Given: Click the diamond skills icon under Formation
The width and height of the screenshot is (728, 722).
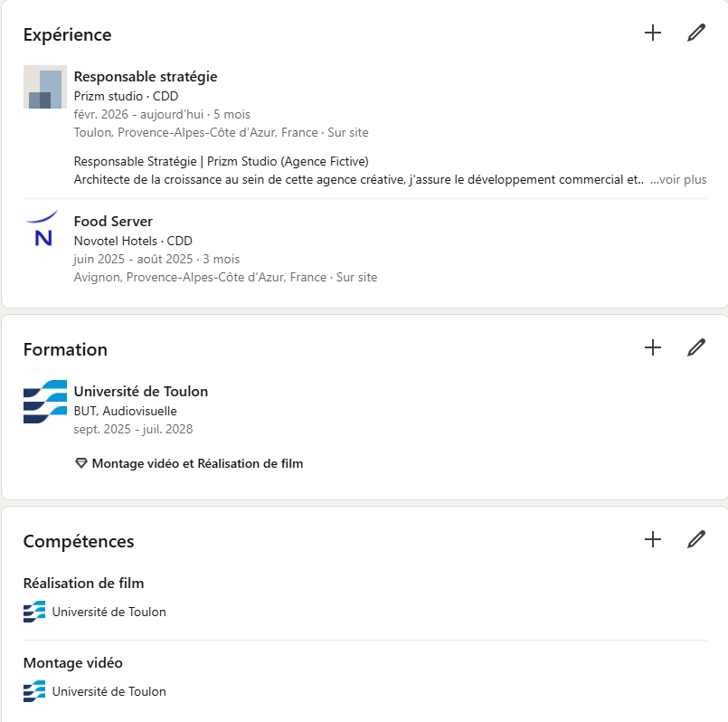Looking at the screenshot, I should coord(81,463).
